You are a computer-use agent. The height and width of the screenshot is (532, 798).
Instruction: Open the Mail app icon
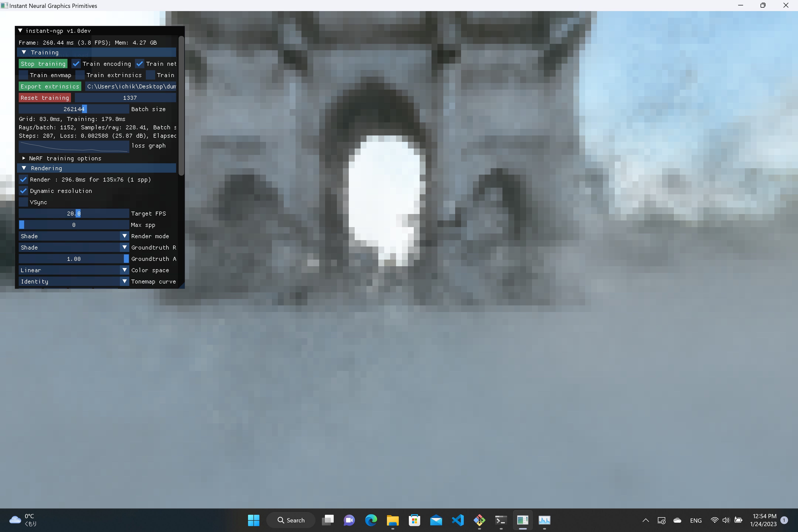click(436, 520)
